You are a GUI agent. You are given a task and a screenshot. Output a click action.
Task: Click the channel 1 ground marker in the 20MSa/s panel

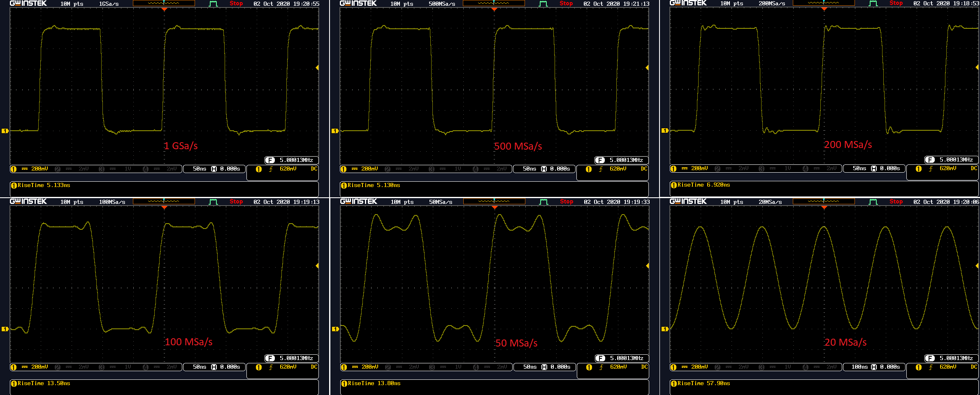tap(665, 329)
